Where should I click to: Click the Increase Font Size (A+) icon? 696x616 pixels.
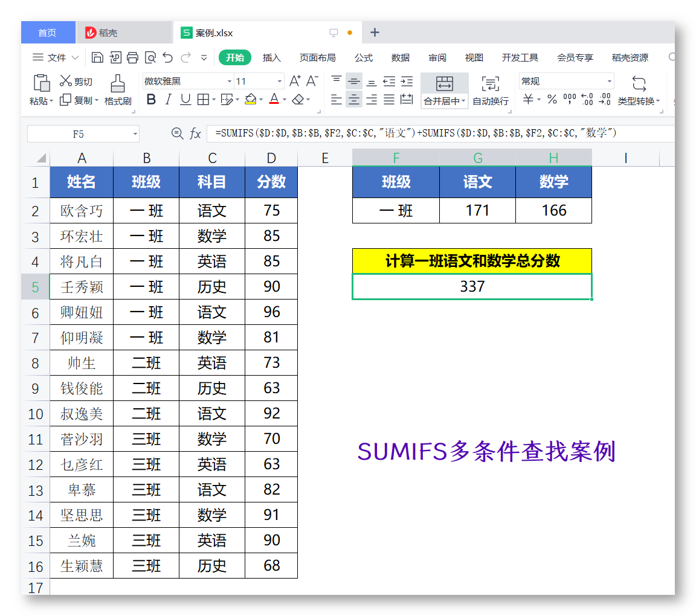click(x=294, y=79)
